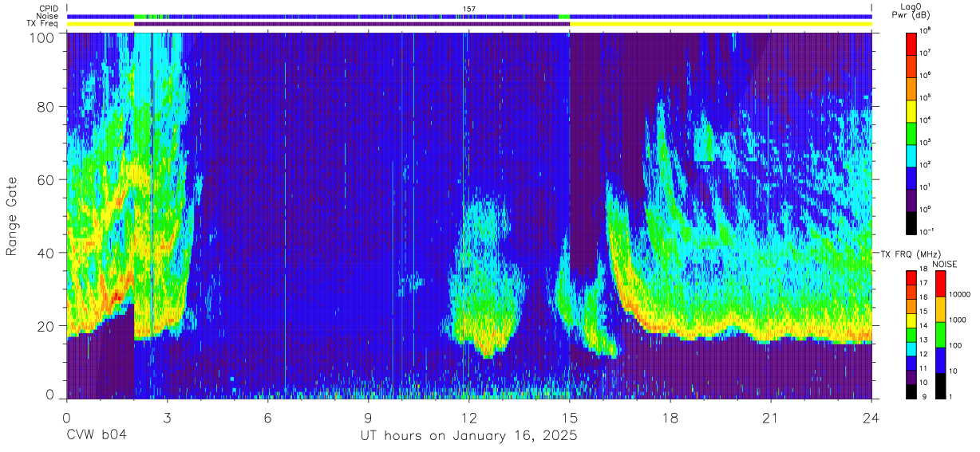Click UT hour tick 12 on x-axis
The width and height of the screenshot is (980, 452).
[x=469, y=418]
